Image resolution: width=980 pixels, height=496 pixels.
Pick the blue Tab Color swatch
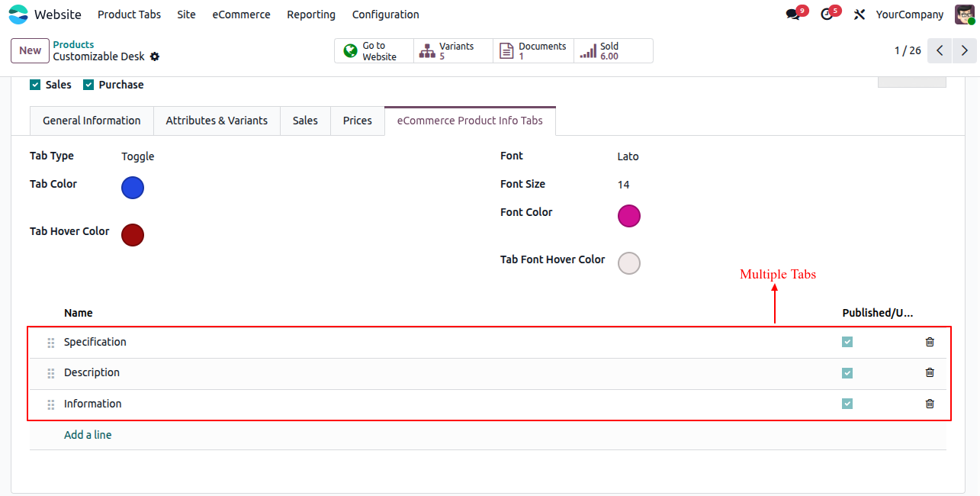point(133,188)
